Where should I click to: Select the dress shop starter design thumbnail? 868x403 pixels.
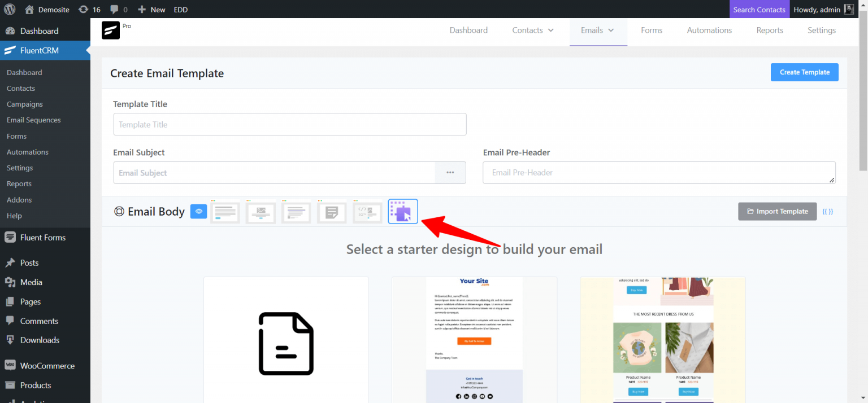(x=662, y=339)
